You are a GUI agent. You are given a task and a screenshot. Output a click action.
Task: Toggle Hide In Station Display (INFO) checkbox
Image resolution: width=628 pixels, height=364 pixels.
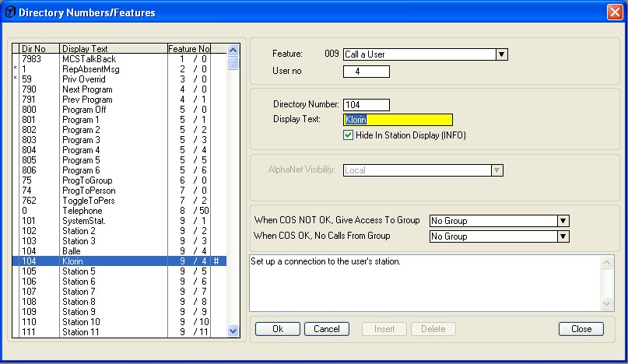(x=348, y=135)
